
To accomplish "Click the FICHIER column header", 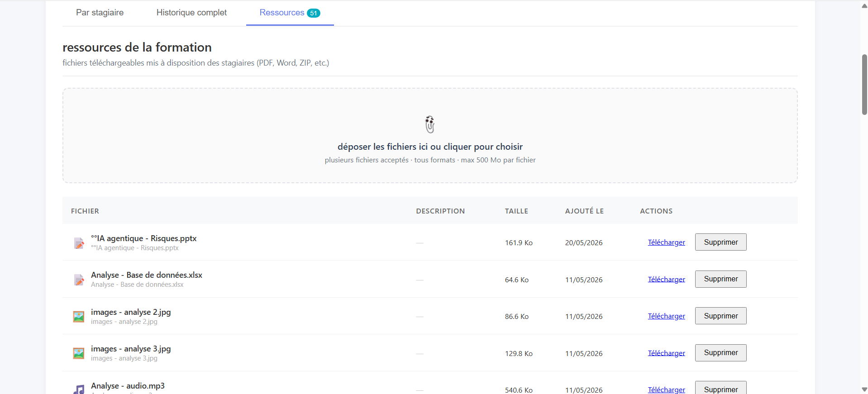I will [x=85, y=211].
